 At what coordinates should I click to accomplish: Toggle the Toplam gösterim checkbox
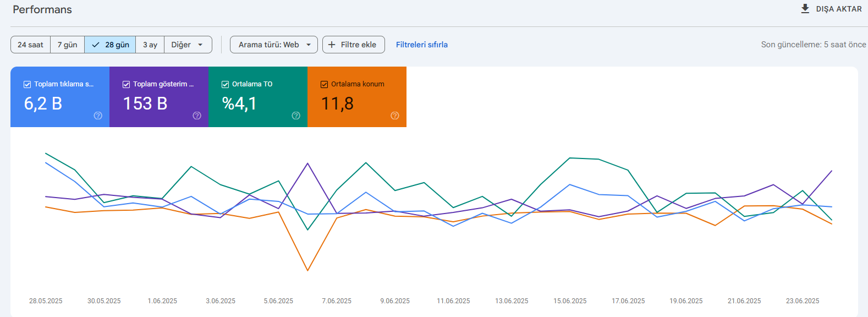126,84
